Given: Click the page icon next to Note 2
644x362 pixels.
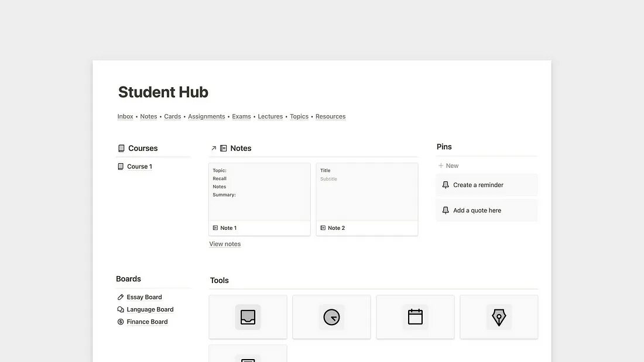Looking at the screenshot, I should (323, 228).
